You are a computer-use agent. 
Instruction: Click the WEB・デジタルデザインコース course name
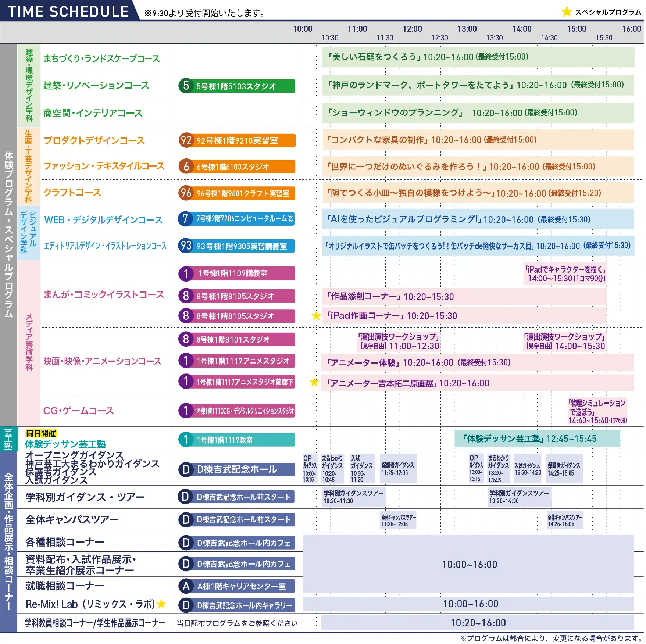(103, 220)
